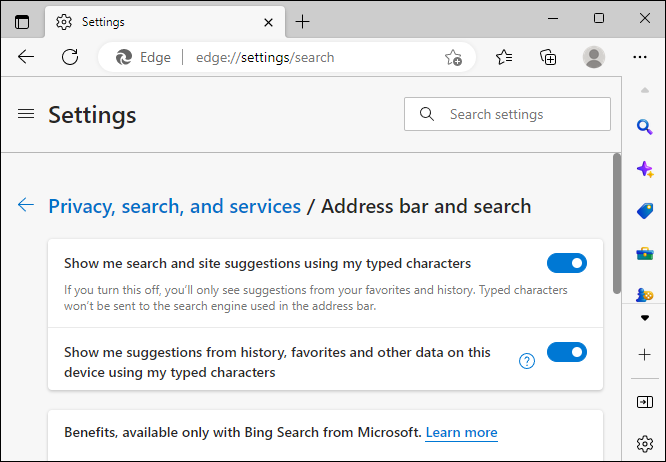Turn off suggestions from history and favorites toggle
The width and height of the screenshot is (666, 462).
pos(567,352)
